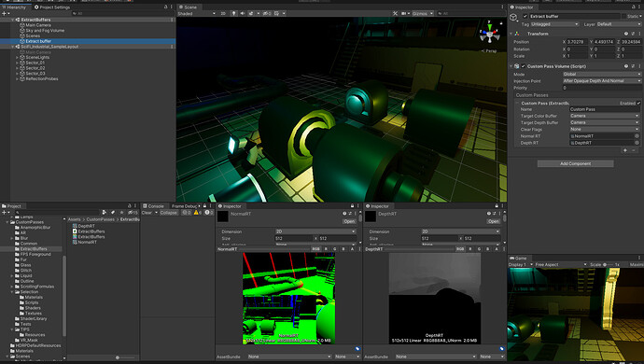Image resolution: width=644 pixels, height=364 pixels.
Task: Switch to the Console tab
Action: [x=153, y=206]
